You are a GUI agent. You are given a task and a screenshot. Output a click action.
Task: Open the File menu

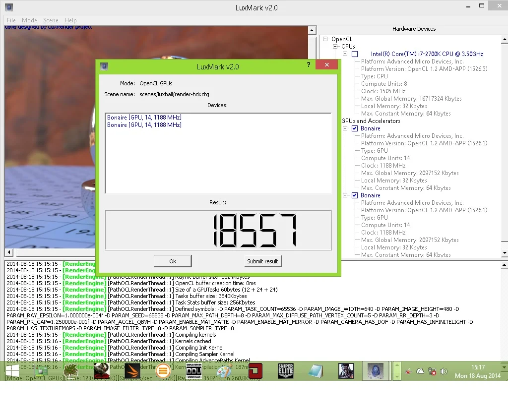click(x=11, y=20)
